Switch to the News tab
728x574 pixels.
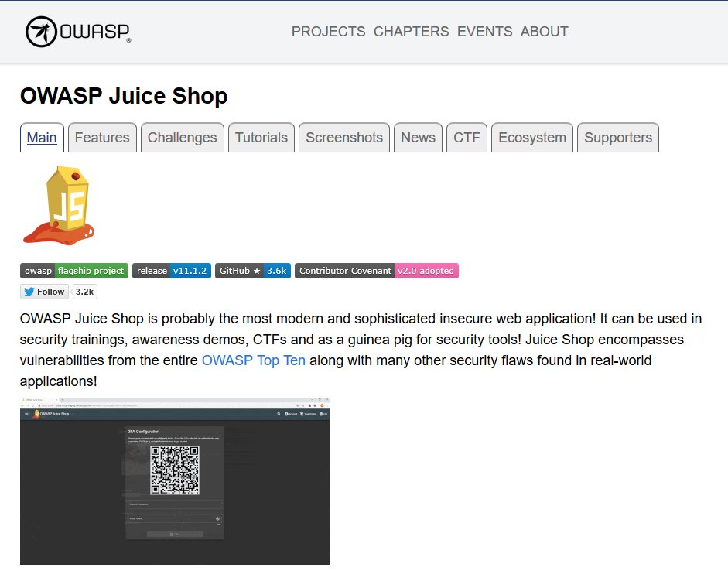tap(418, 138)
